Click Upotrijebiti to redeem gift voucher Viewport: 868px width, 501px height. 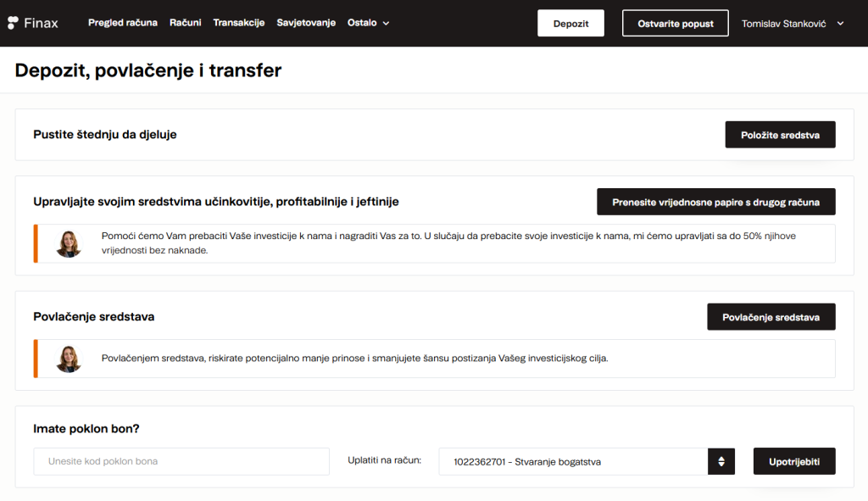click(x=793, y=461)
